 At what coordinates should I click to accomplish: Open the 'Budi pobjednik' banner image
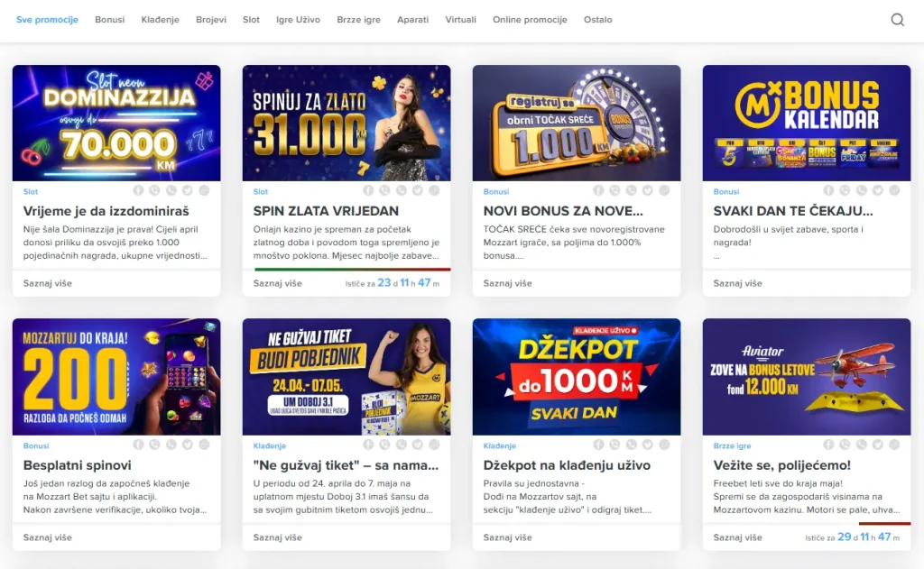click(x=346, y=377)
